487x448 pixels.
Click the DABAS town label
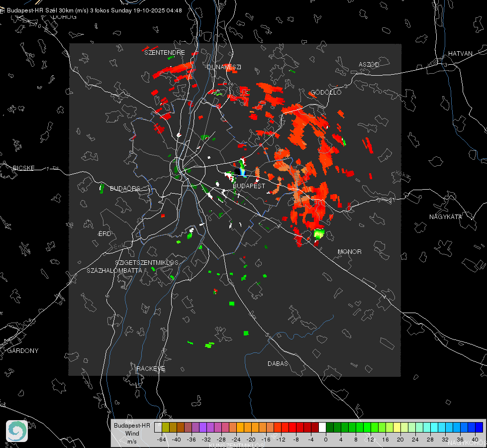(x=278, y=363)
